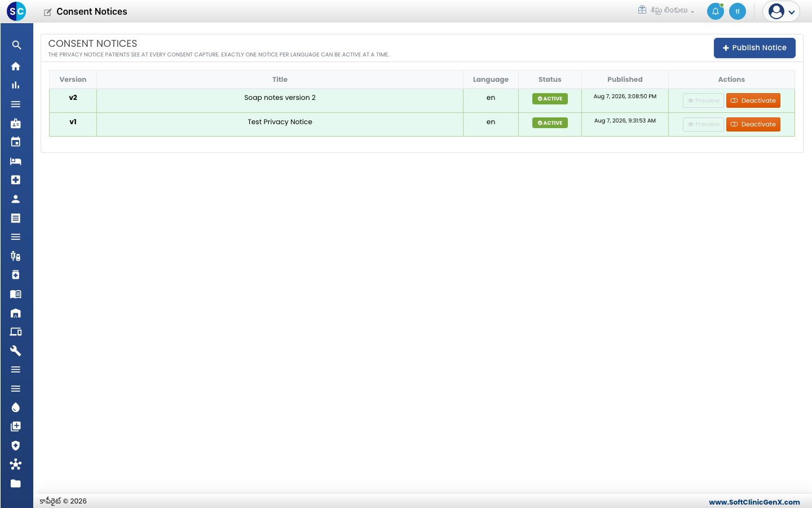Viewport: 812px width, 508px height.
Task: Preview the v1 Test Privacy Notice
Action: (703, 124)
